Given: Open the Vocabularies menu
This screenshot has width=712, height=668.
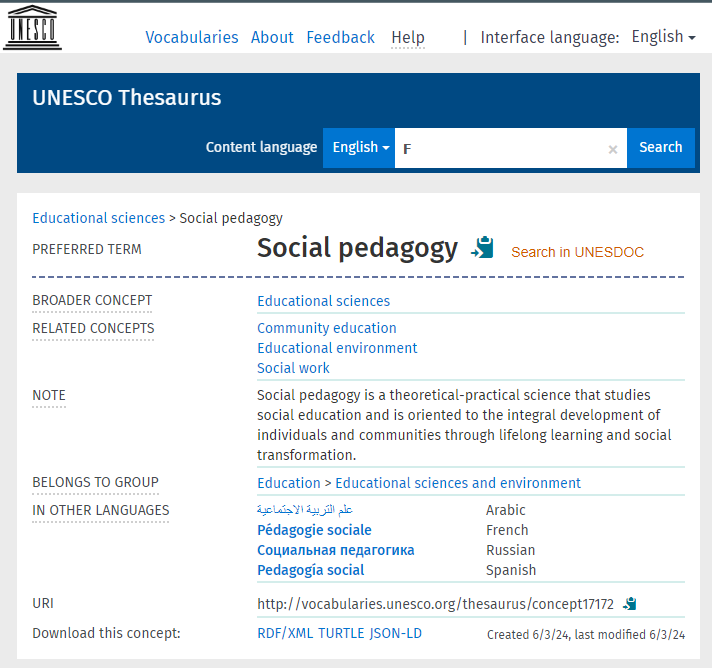Looking at the screenshot, I should pos(192,37).
